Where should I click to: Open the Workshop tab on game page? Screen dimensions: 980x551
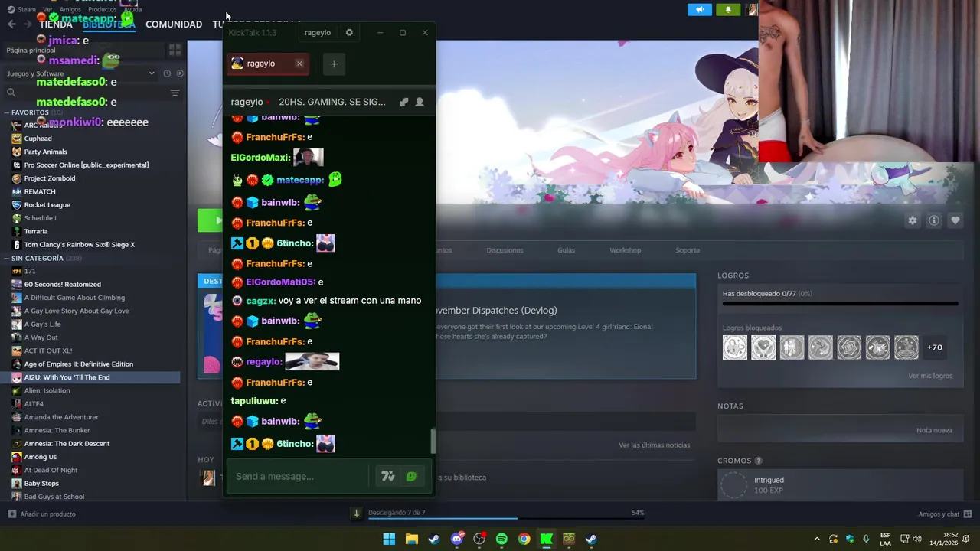click(626, 250)
